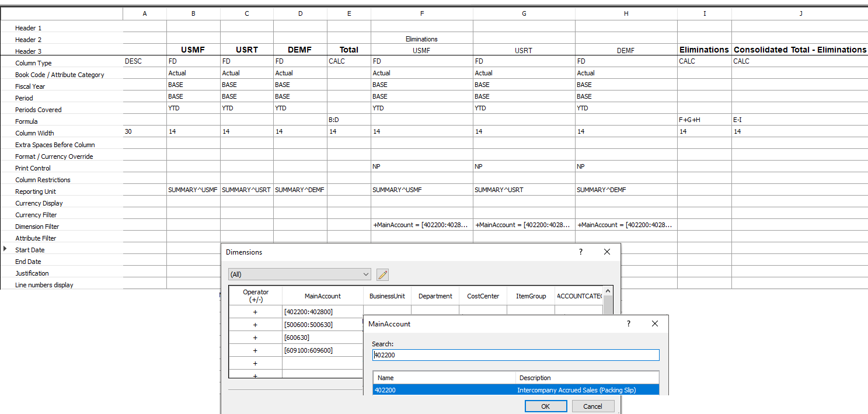
Task: Select the 402200 Intercompany Accrued Sales row
Action: pyautogui.click(x=516, y=390)
